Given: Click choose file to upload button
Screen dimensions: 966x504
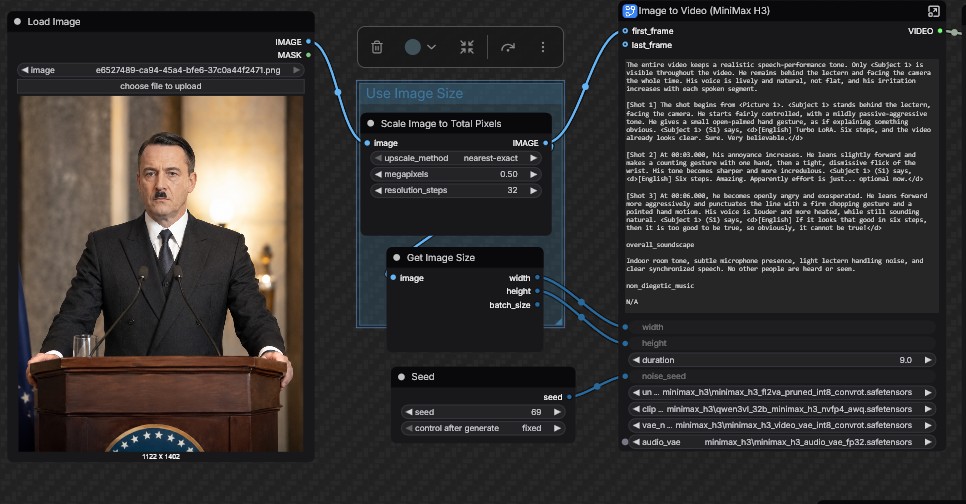Looking at the screenshot, I should point(161,86).
